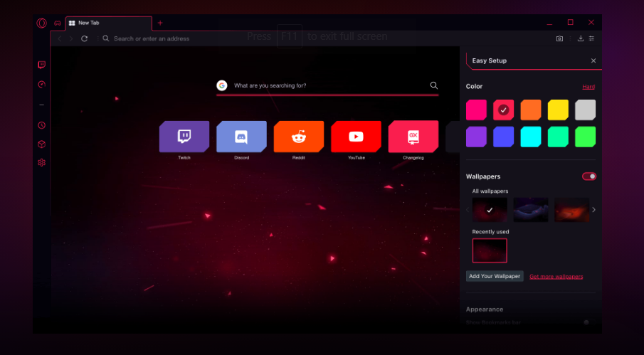
Task: Open the YouTube speed dial tile
Action: point(356,137)
